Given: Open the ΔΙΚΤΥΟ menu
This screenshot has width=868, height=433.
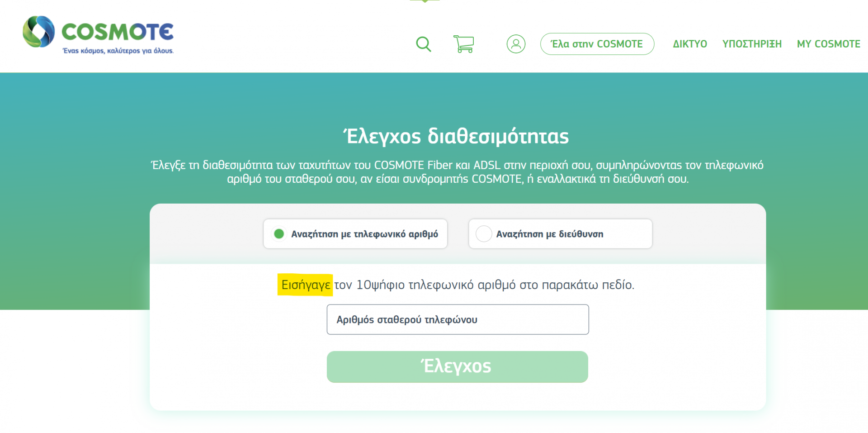Looking at the screenshot, I should click(x=690, y=44).
